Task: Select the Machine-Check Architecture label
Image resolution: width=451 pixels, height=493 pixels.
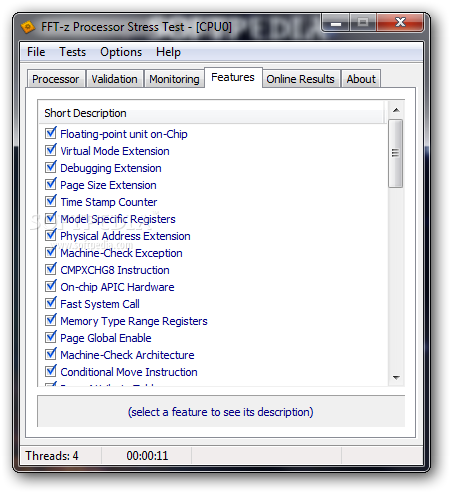Action: coord(127,355)
